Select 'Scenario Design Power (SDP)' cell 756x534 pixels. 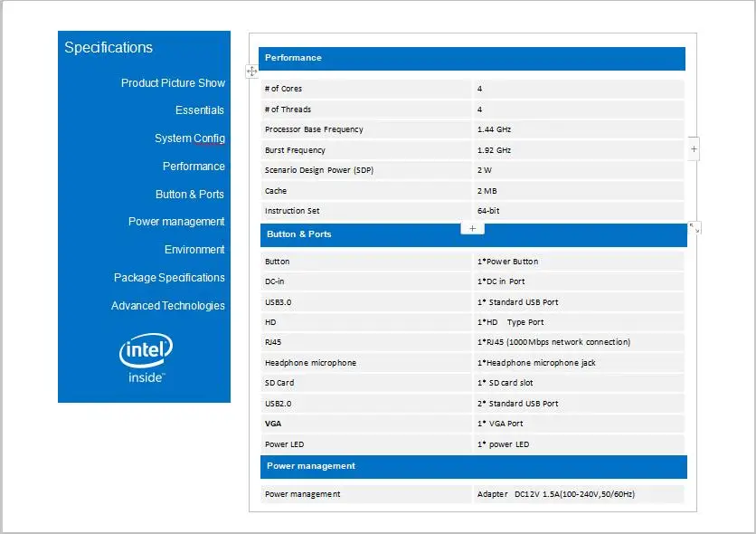(366, 170)
